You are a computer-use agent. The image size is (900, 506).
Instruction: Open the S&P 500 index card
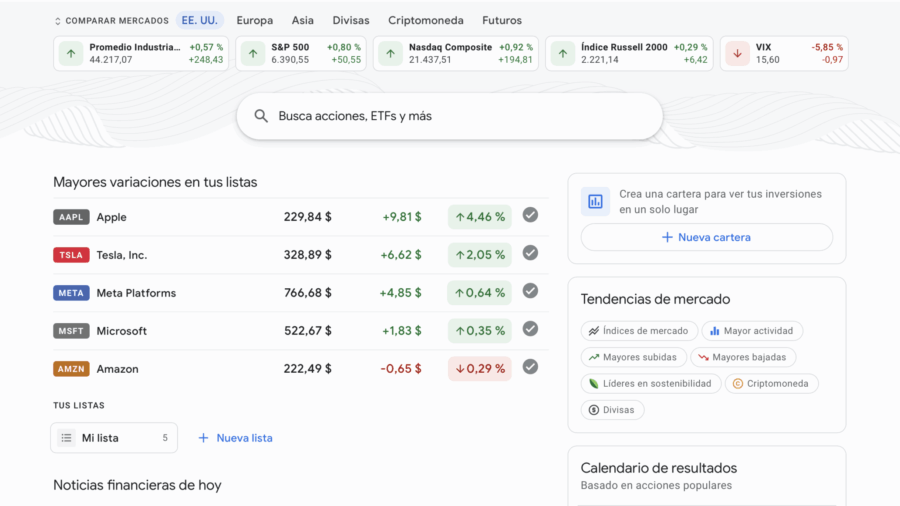click(x=301, y=53)
